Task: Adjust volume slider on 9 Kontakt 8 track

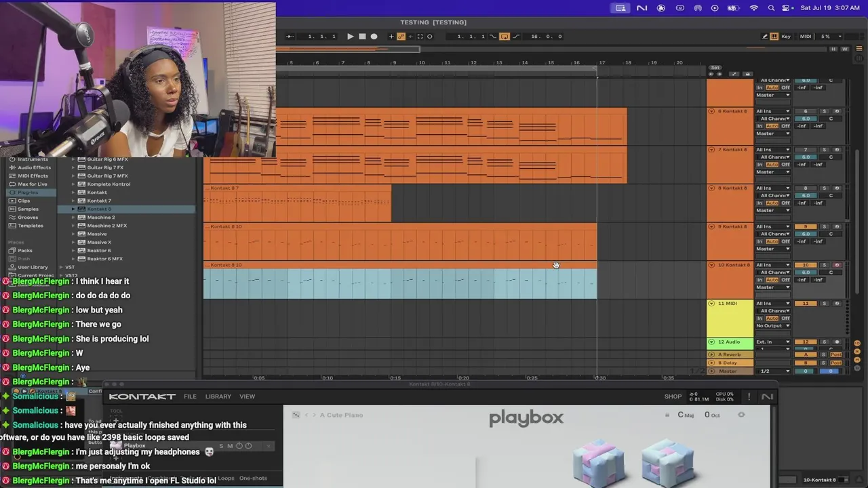Action: pyautogui.click(x=806, y=234)
